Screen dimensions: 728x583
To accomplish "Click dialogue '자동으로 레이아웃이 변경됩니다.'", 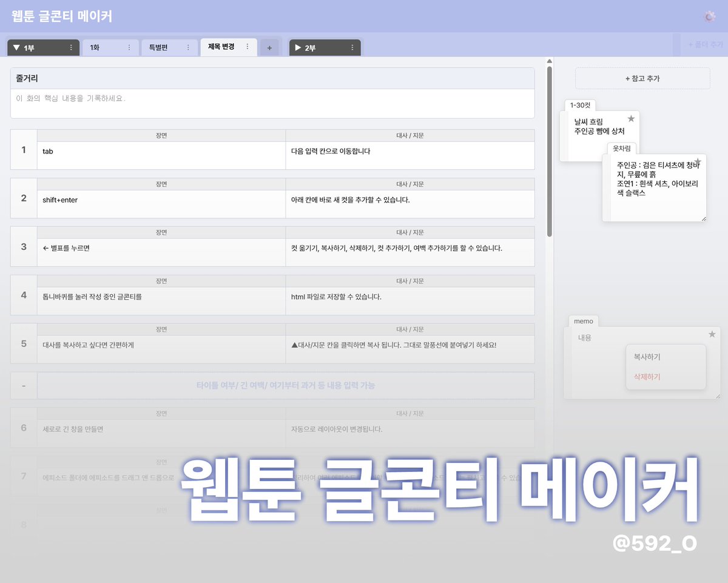I will click(410, 434).
